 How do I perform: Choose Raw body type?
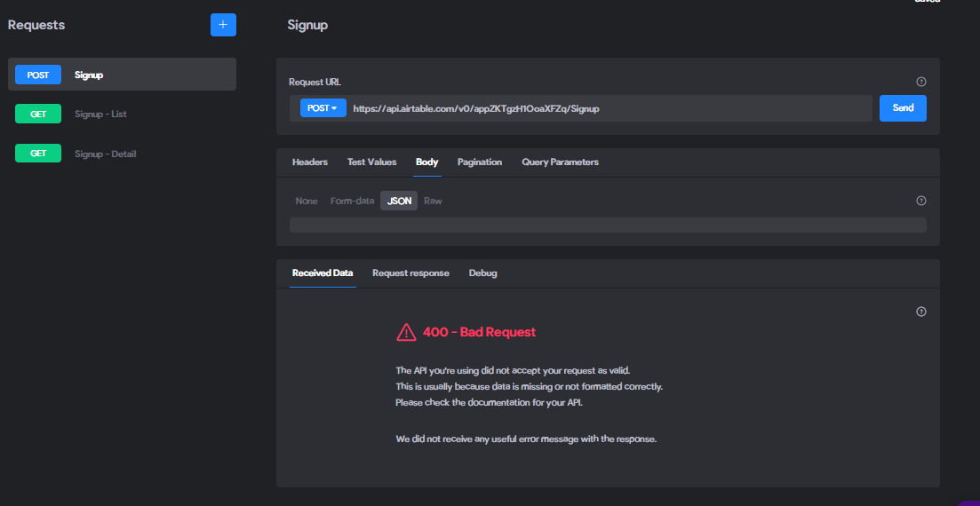click(433, 202)
